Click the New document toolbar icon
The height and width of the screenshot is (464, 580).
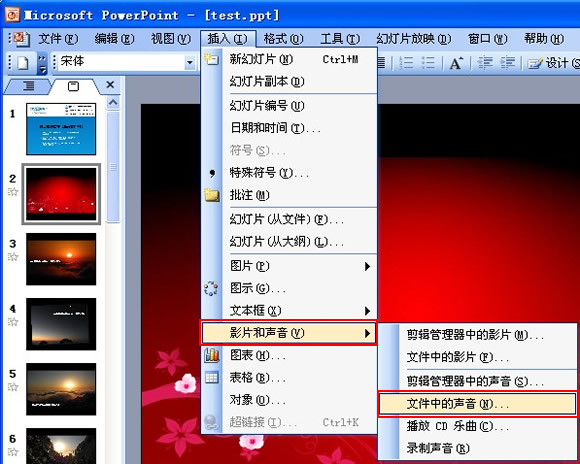tap(23, 63)
